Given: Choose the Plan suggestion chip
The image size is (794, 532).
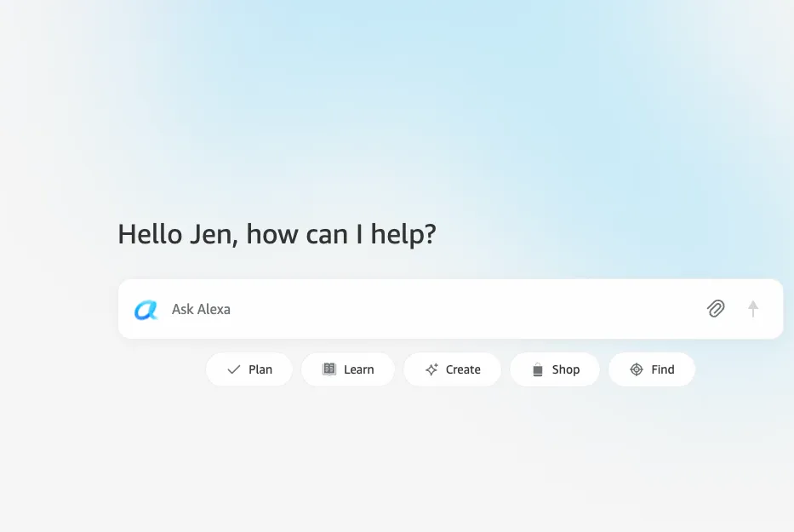Looking at the screenshot, I should click(x=249, y=369).
